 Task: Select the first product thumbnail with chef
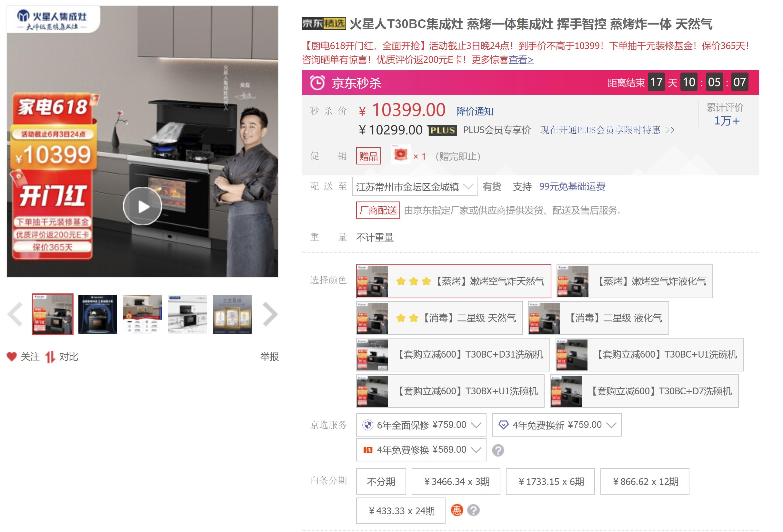tap(53, 314)
